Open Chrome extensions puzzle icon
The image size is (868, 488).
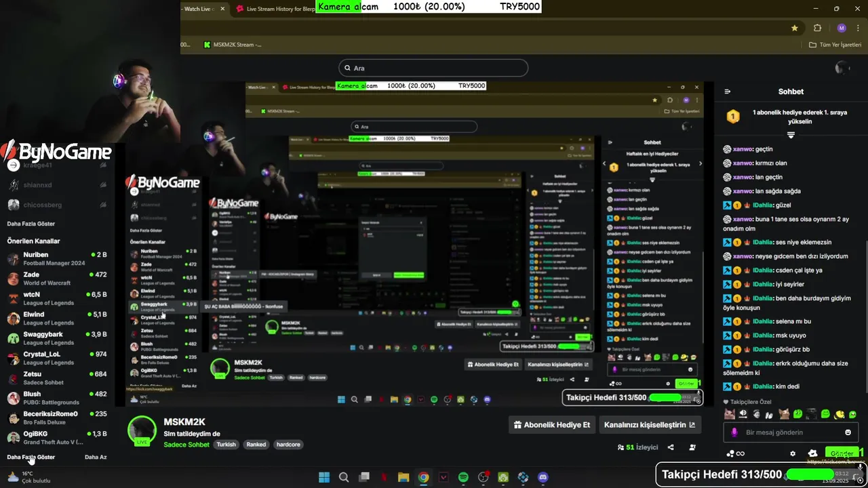coord(817,28)
